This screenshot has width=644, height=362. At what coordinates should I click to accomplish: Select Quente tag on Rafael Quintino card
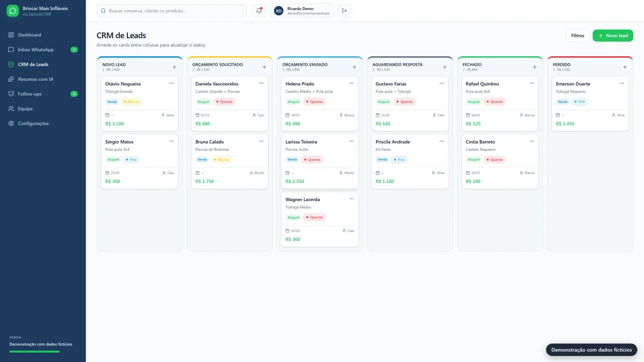[x=494, y=102]
